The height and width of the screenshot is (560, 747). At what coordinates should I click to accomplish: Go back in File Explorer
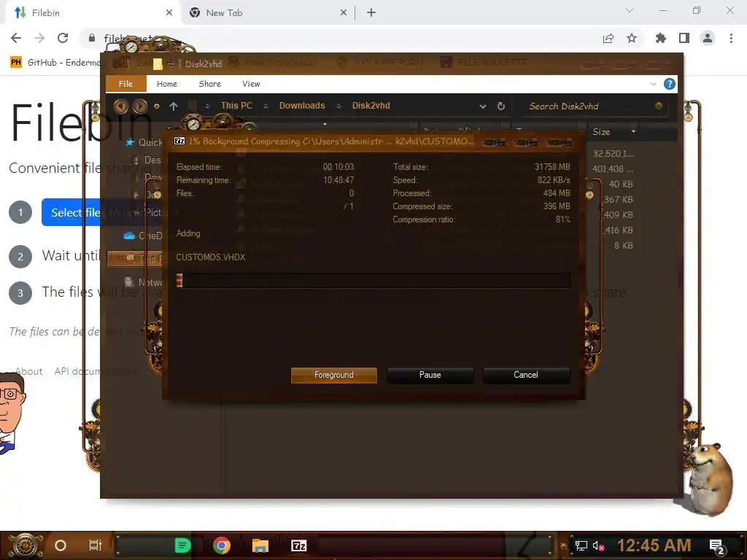coord(120,106)
